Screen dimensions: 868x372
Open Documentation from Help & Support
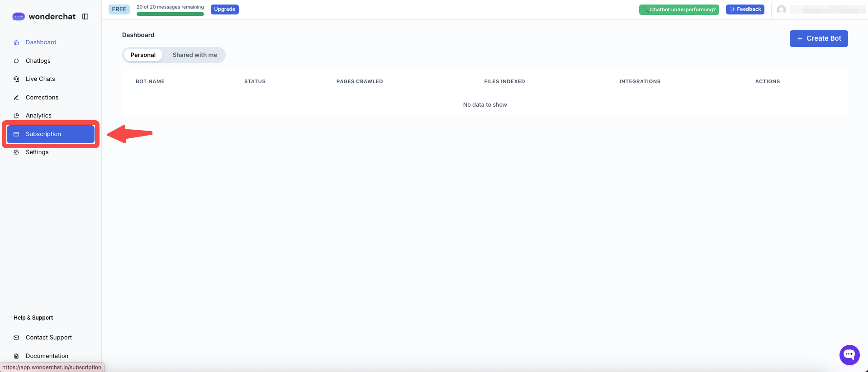[x=47, y=356]
